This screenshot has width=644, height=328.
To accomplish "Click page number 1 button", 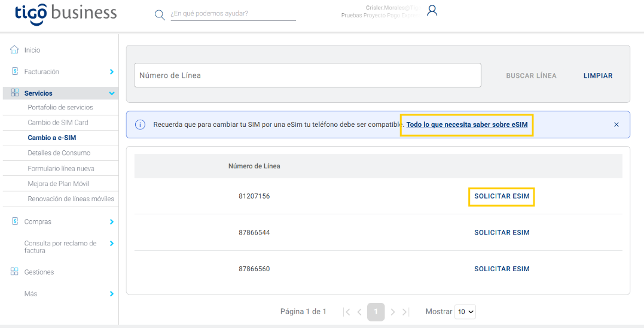I will click(x=376, y=312).
